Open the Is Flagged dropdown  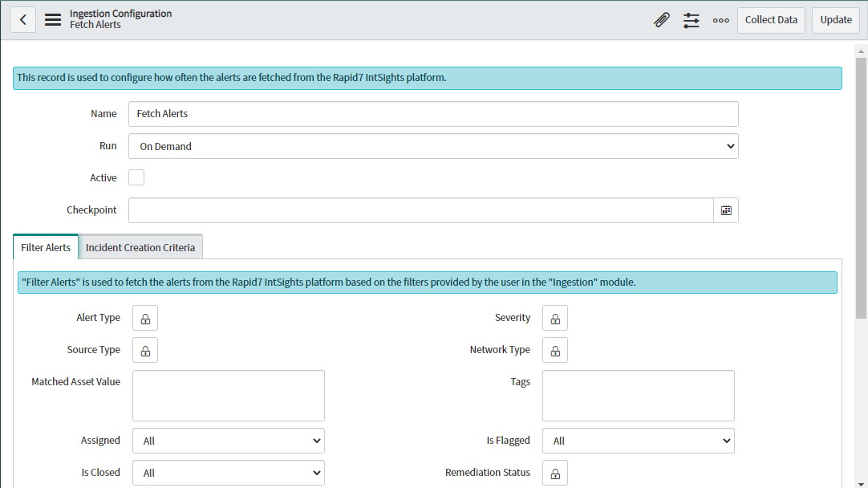click(x=639, y=441)
